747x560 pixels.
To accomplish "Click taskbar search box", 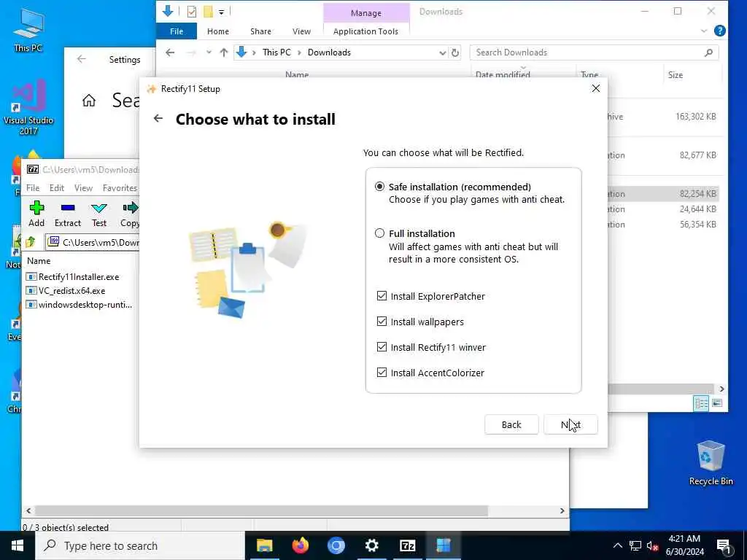I will (141, 545).
